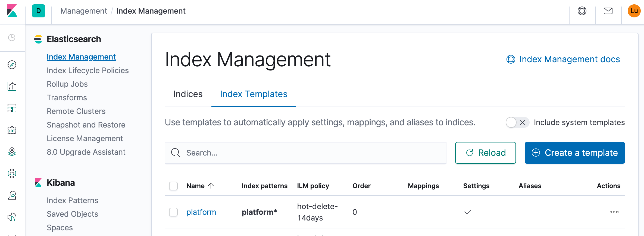Go to Saved Objects
This screenshot has width=644, height=236.
(72, 214)
